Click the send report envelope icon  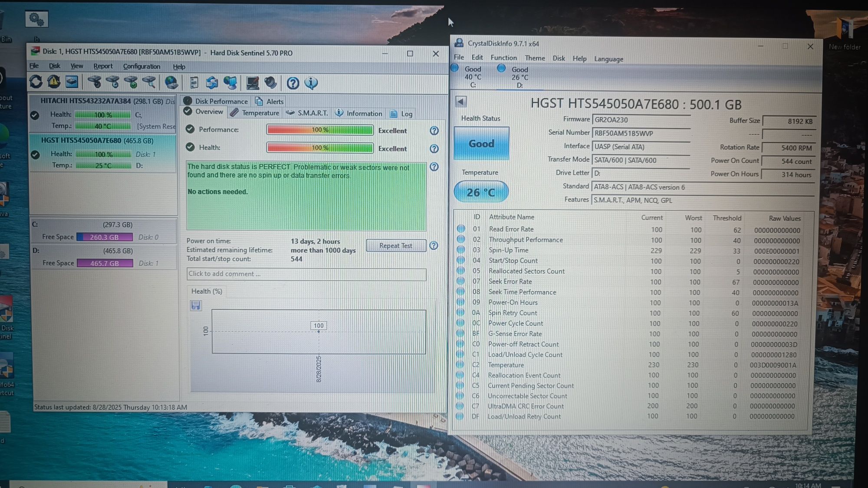click(212, 82)
